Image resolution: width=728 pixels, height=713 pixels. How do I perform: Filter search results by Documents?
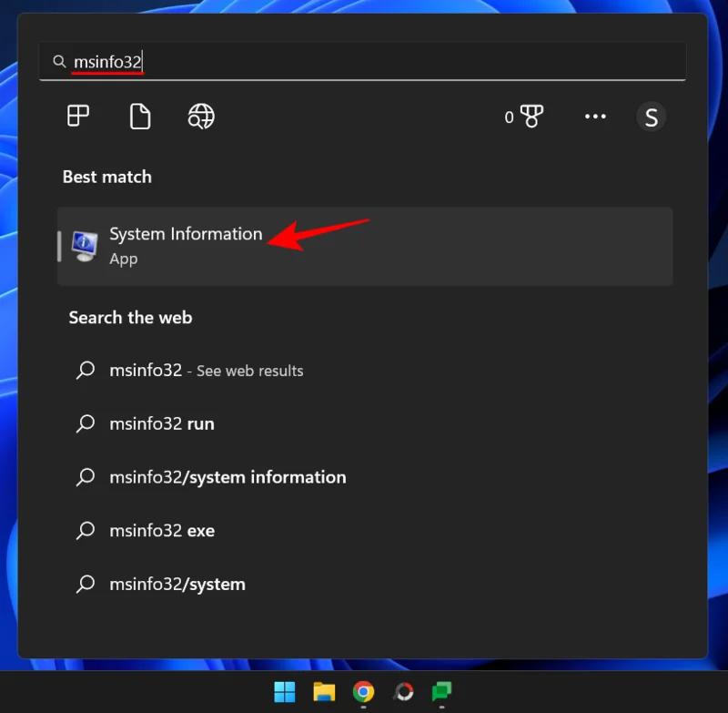[138, 117]
